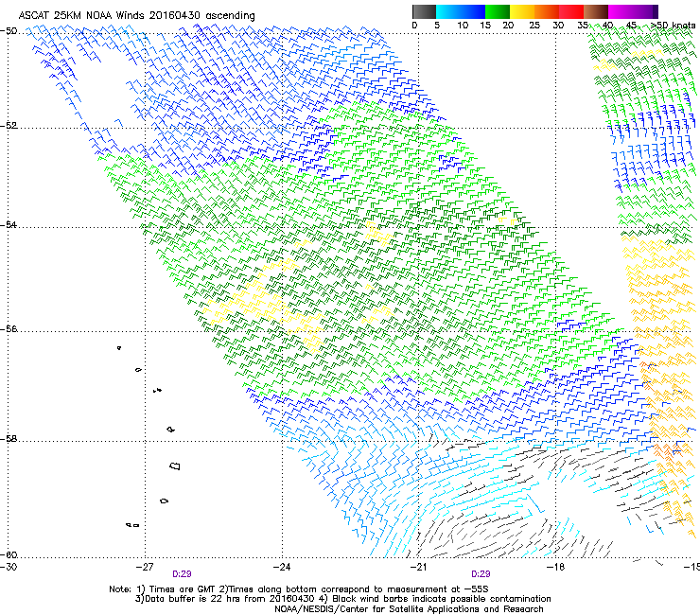Screen dimensions: 700x615
Task: Click the chart title 'ASCAT 25KM NOAA Winds 20160430 ascending'
Action: (136, 16)
